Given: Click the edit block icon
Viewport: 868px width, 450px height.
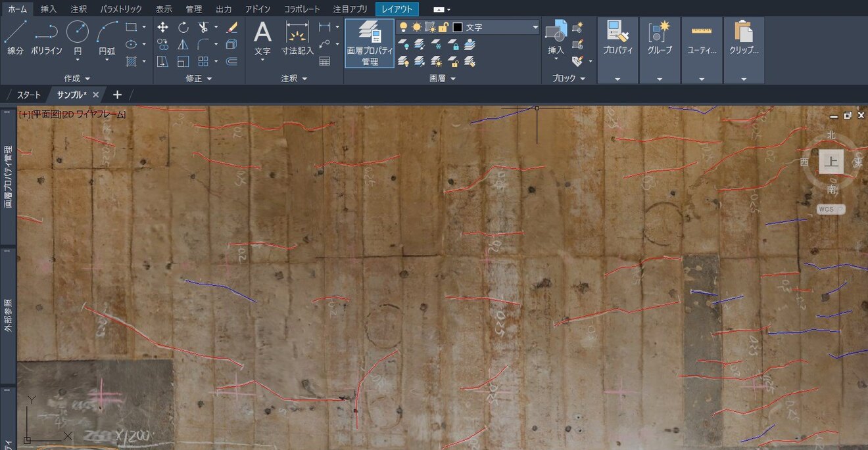Looking at the screenshot, I should (577, 45).
